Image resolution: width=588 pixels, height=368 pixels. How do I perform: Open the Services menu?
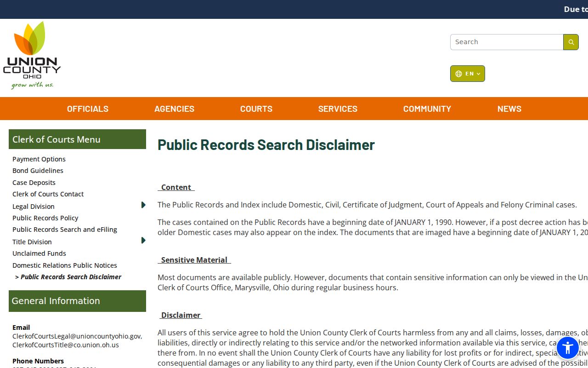point(338,109)
